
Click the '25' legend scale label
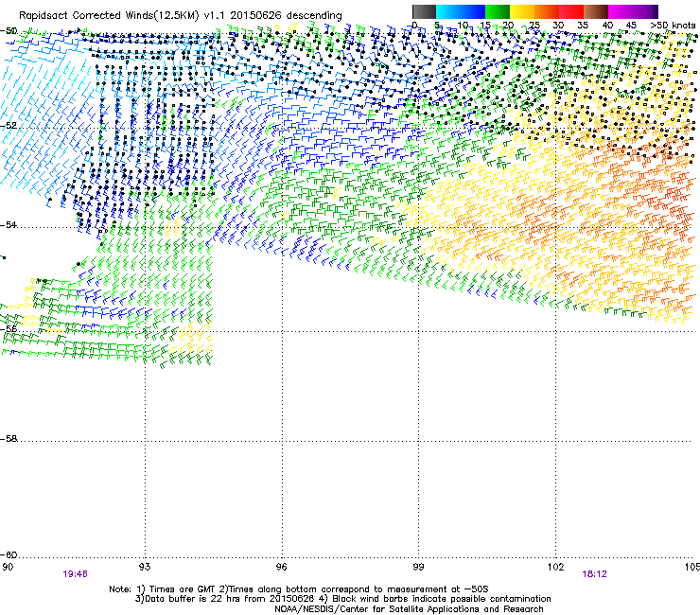[x=534, y=26]
